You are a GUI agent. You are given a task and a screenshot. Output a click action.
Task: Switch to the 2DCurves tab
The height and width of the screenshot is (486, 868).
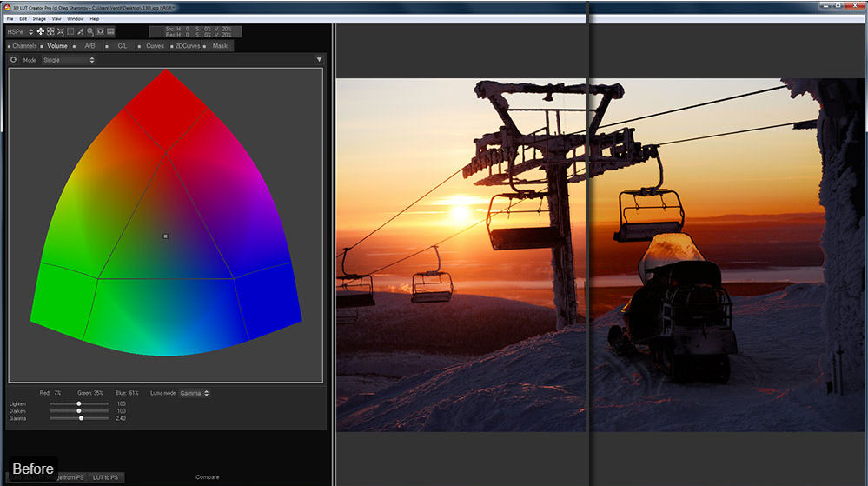pyautogui.click(x=188, y=46)
